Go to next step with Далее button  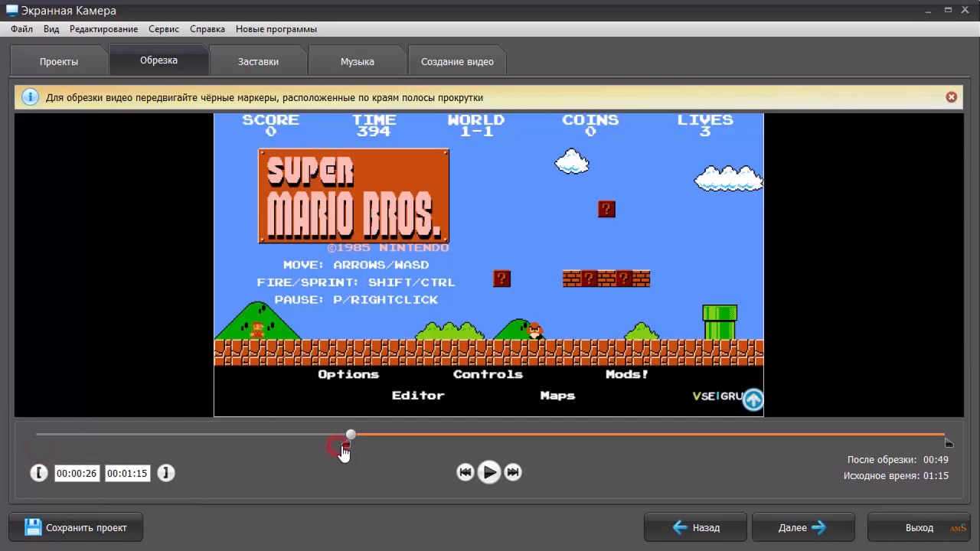click(x=802, y=527)
